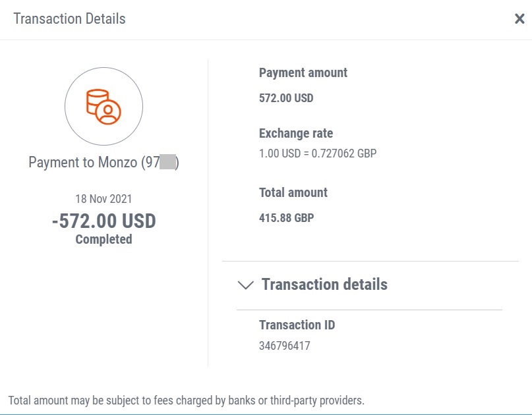
Task: Click the Total amount label
Action: pos(293,192)
